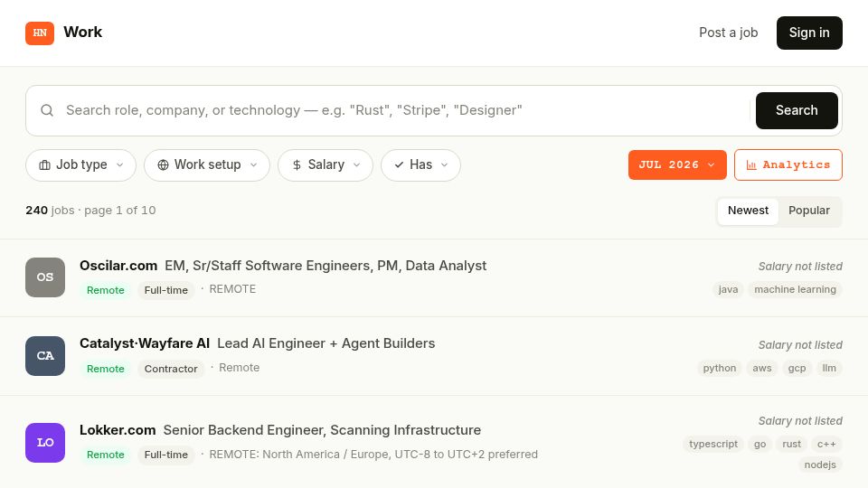Click the globe icon in Work setup filter
Screen dimensions: 868x488
pyautogui.click(x=163, y=164)
